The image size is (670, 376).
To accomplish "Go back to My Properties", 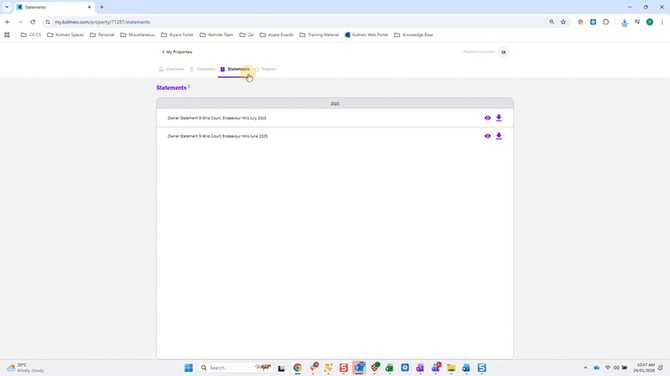I will tap(177, 52).
